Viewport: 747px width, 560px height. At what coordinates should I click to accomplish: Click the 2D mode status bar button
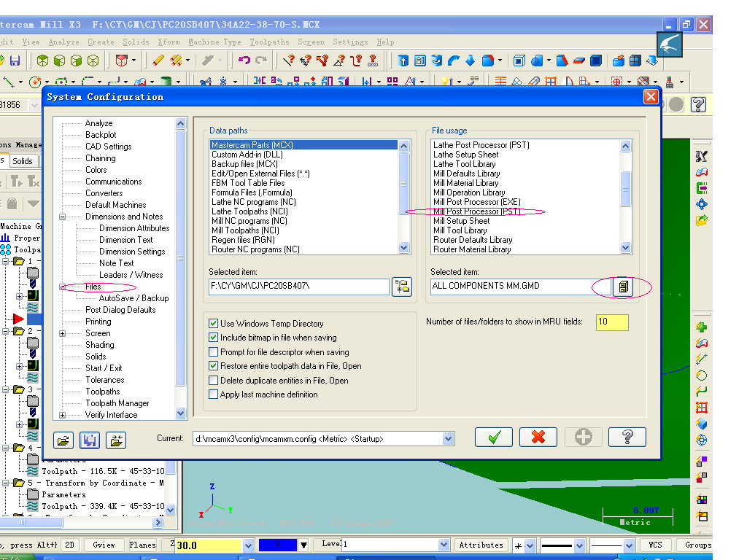click(69, 545)
